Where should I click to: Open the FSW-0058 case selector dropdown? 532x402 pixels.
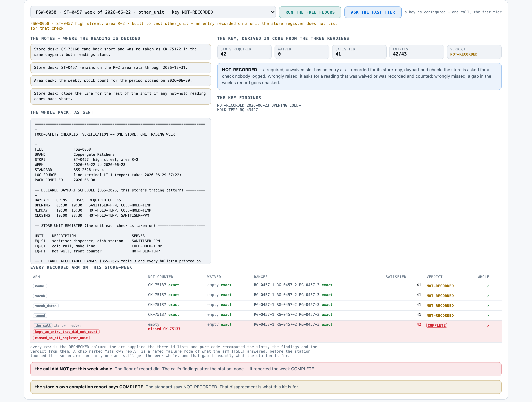(x=153, y=12)
